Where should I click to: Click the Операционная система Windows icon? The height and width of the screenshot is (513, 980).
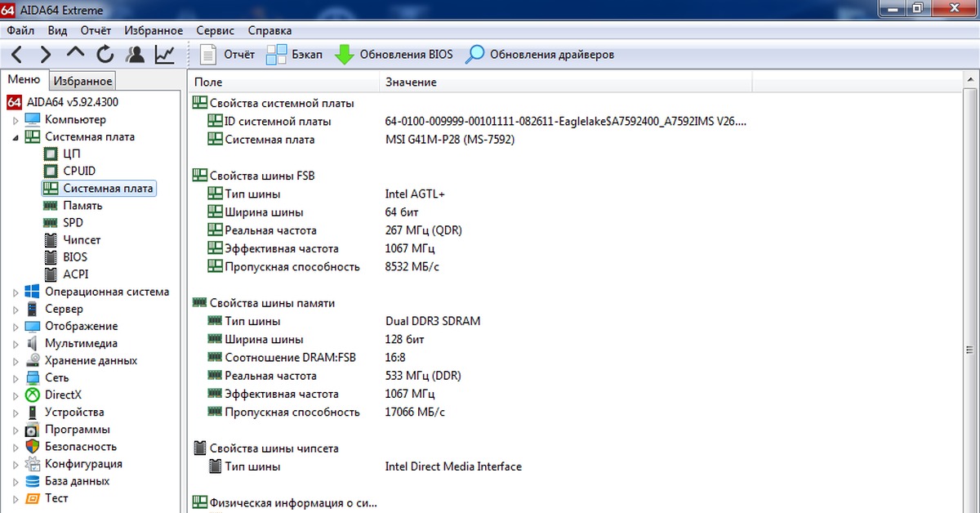pyautogui.click(x=32, y=292)
